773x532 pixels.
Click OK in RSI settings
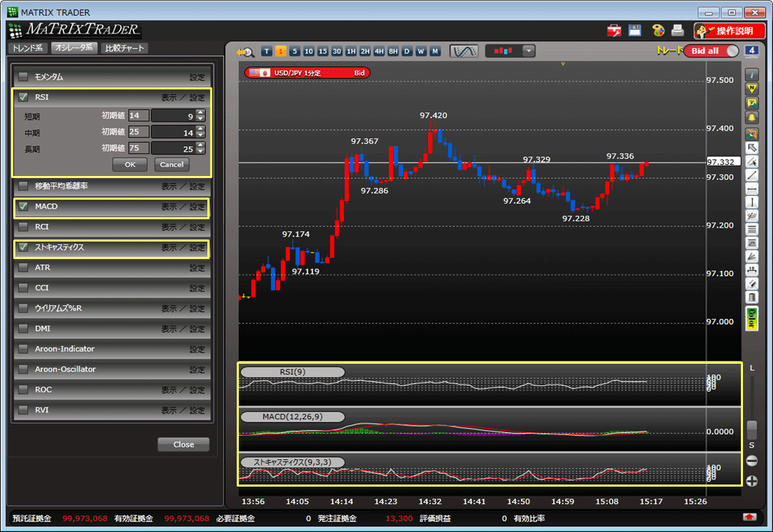[130, 165]
